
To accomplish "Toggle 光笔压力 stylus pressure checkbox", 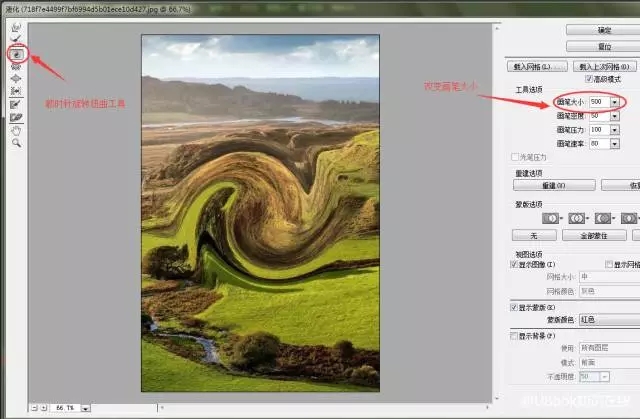I will 515,157.
